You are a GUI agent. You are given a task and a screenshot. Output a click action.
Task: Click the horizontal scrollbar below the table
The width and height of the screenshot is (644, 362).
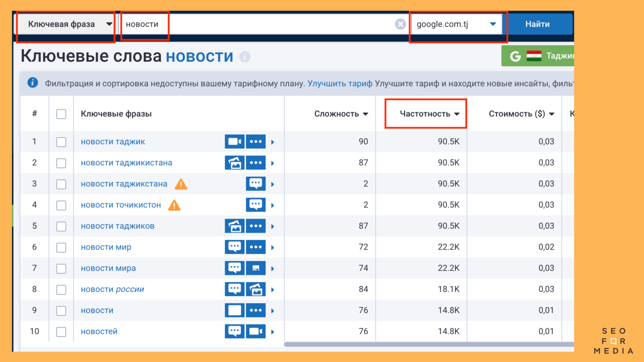tap(429, 344)
